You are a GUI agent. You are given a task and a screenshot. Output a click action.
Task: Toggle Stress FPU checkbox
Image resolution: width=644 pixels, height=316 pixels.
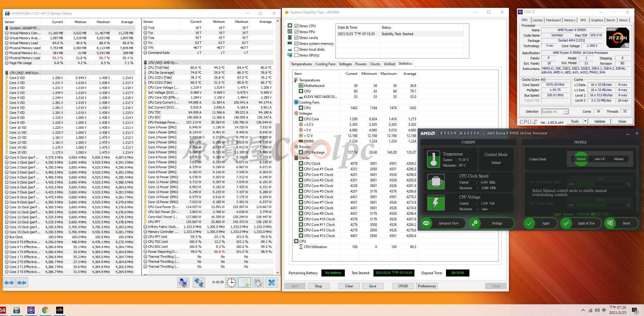(296, 32)
